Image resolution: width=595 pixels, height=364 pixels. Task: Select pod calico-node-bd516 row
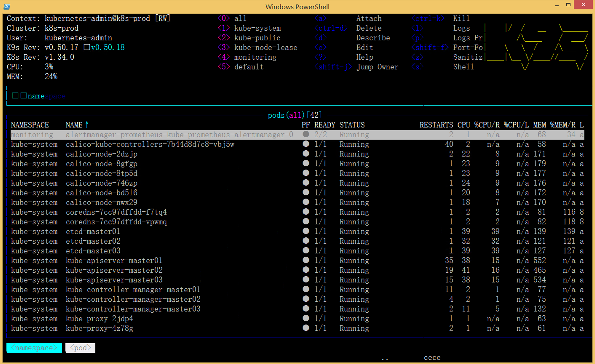pyautogui.click(x=297, y=192)
